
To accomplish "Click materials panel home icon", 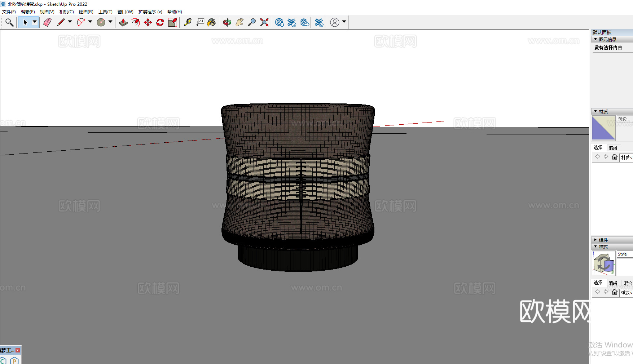I will point(615,156).
